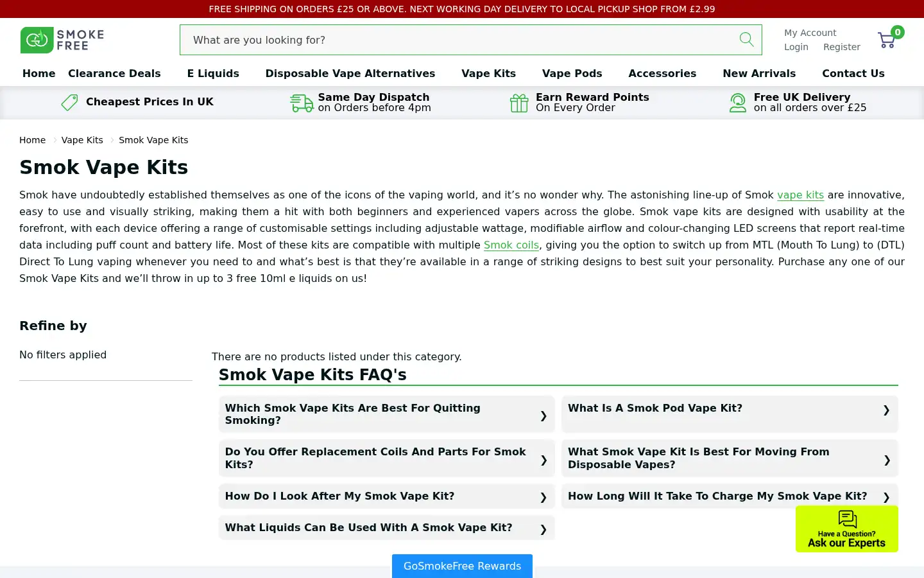Open the Vape Kits menu
The width and height of the screenshot is (924, 578).
(x=489, y=73)
